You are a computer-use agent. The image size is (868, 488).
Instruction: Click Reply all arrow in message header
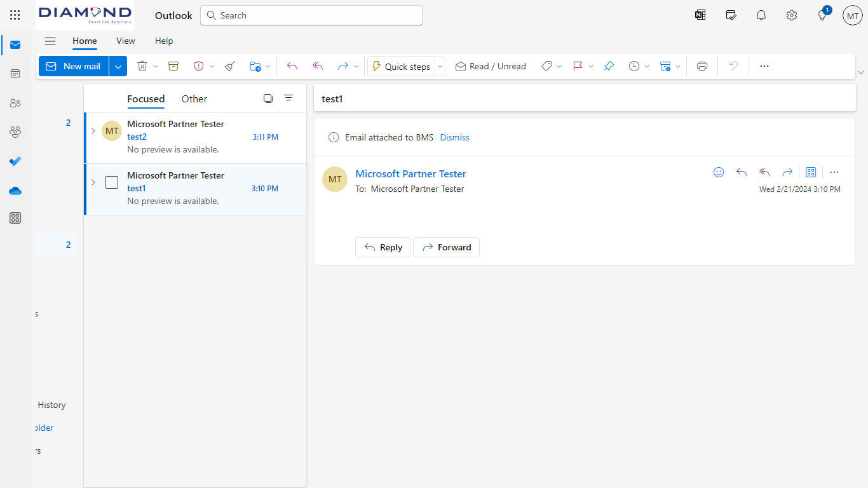pos(764,172)
